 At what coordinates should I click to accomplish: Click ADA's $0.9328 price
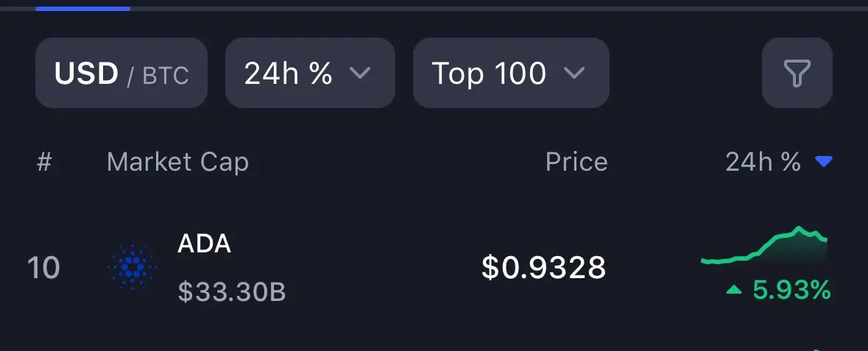click(x=543, y=267)
